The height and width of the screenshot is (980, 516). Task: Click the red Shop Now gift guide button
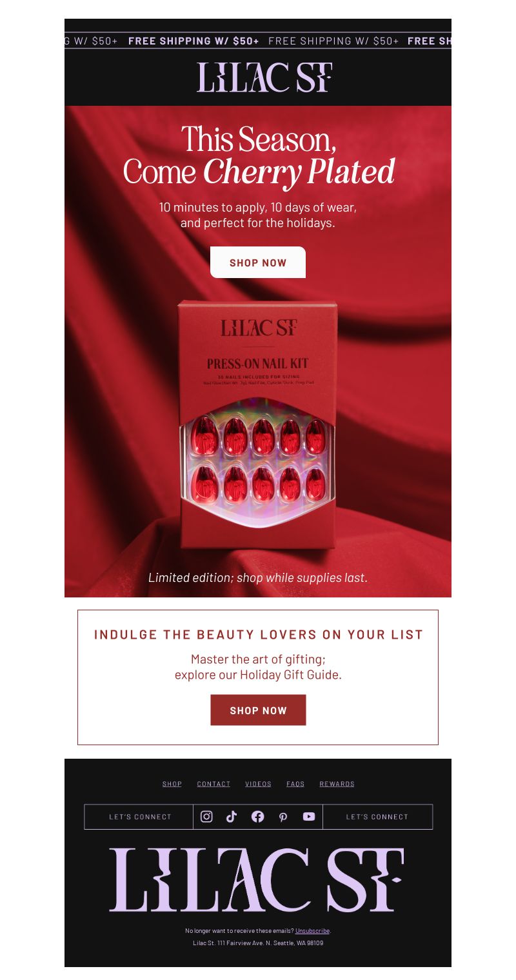point(258,710)
